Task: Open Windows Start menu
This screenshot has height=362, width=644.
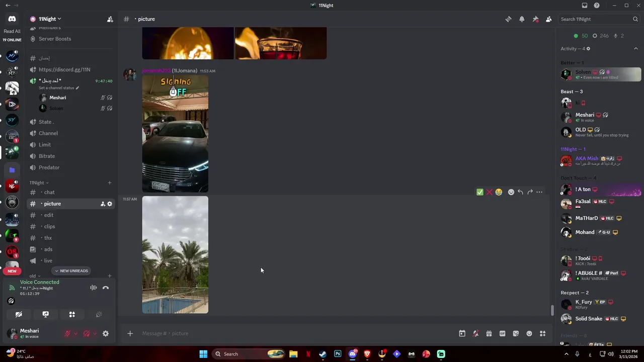Action: [203, 354]
